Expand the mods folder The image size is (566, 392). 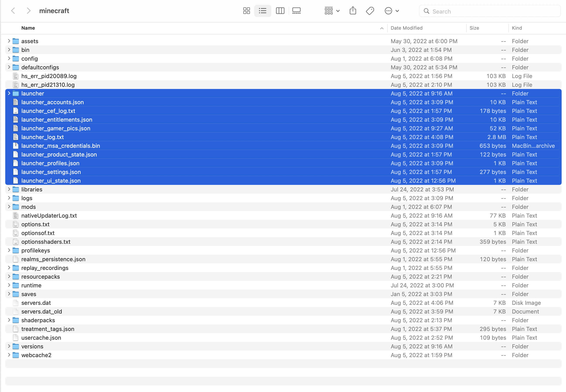(9, 206)
